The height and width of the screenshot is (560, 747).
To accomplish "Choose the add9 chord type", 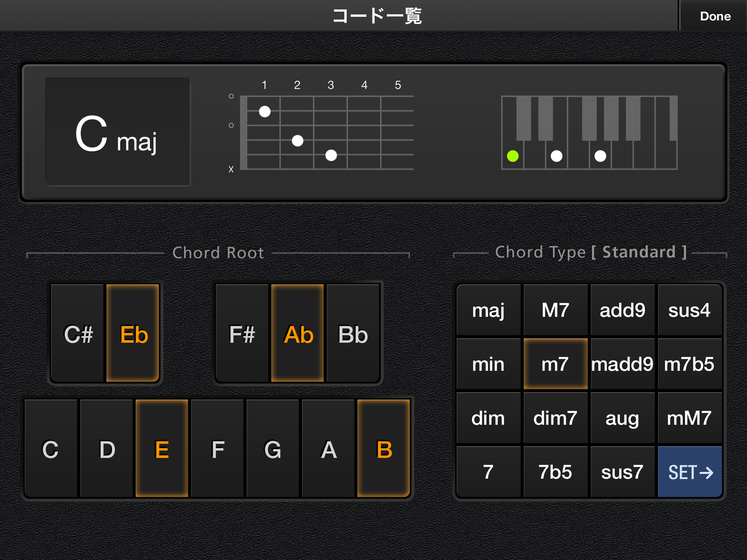I will point(623,310).
